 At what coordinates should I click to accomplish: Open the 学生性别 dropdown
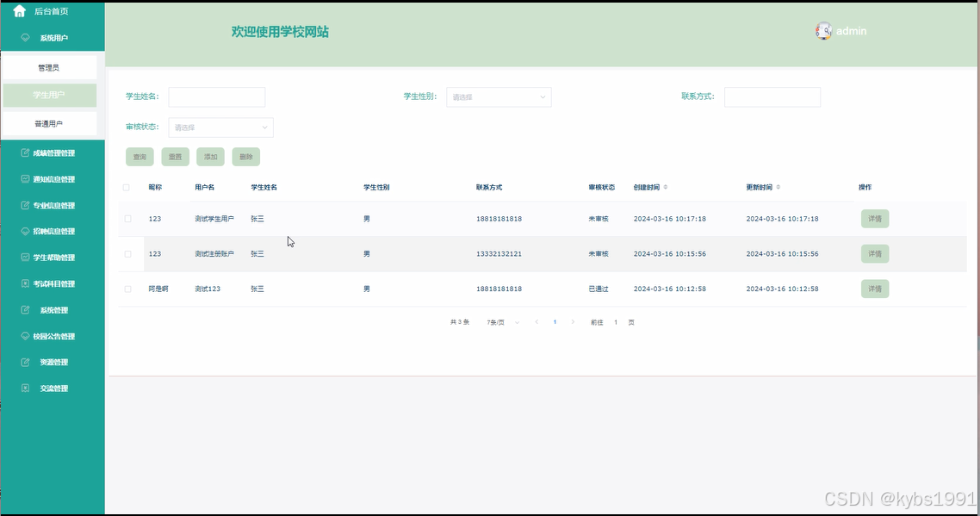[499, 97]
